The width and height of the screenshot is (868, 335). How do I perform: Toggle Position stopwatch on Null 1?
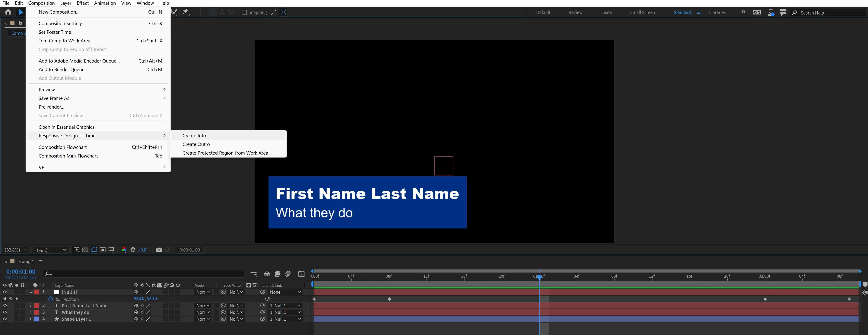click(50, 299)
